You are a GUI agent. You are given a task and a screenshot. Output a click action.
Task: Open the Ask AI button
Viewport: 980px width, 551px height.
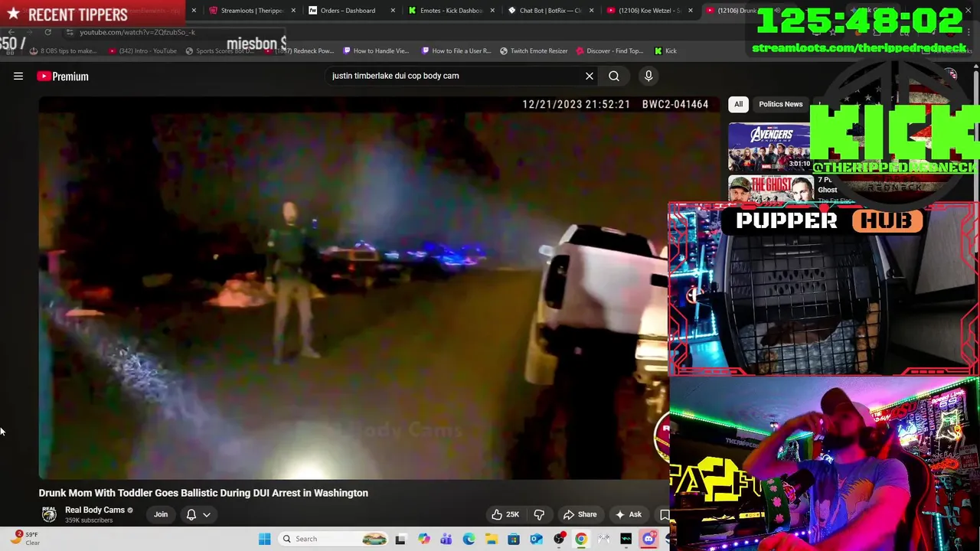[x=629, y=514]
